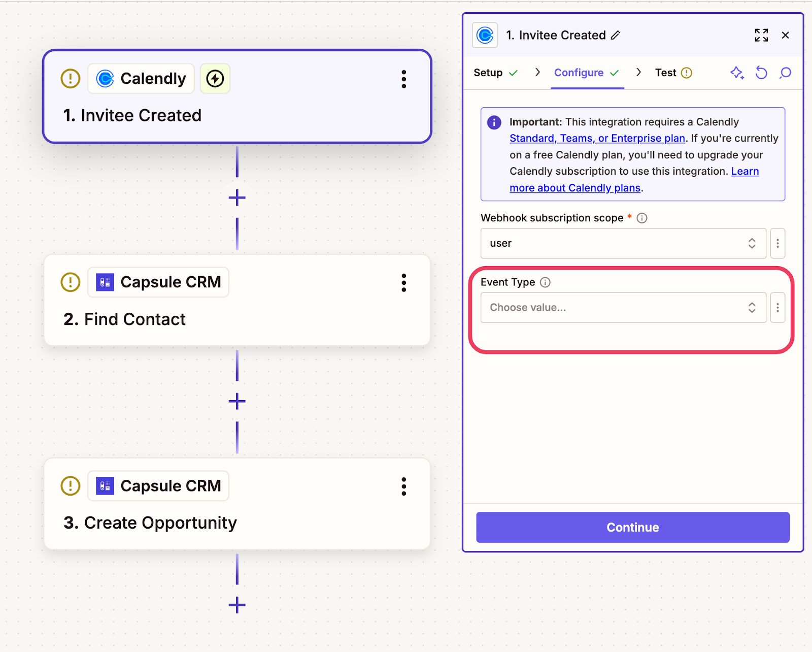Open the Webhook subscription scope dropdown
The image size is (812, 652).
[623, 243]
